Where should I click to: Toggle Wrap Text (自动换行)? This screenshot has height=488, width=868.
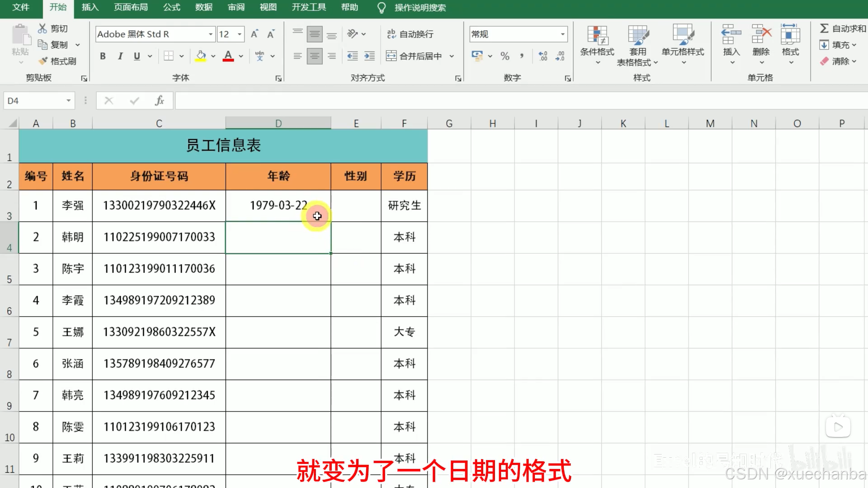click(410, 34)
